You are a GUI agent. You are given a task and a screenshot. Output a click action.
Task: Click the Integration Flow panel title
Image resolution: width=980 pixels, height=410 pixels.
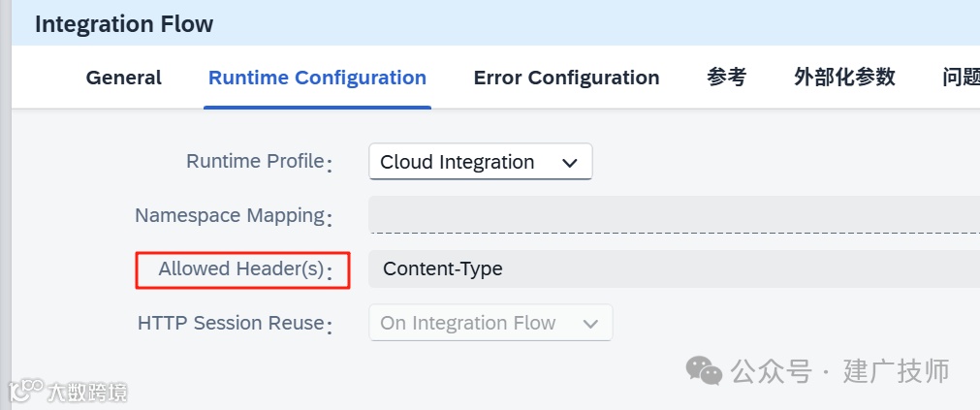point(124,24)
